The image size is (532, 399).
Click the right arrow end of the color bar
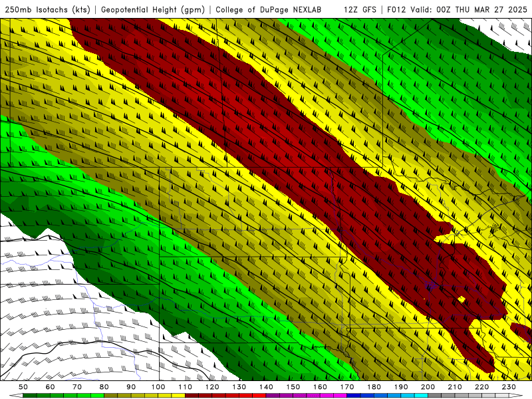tap(516, 396)
